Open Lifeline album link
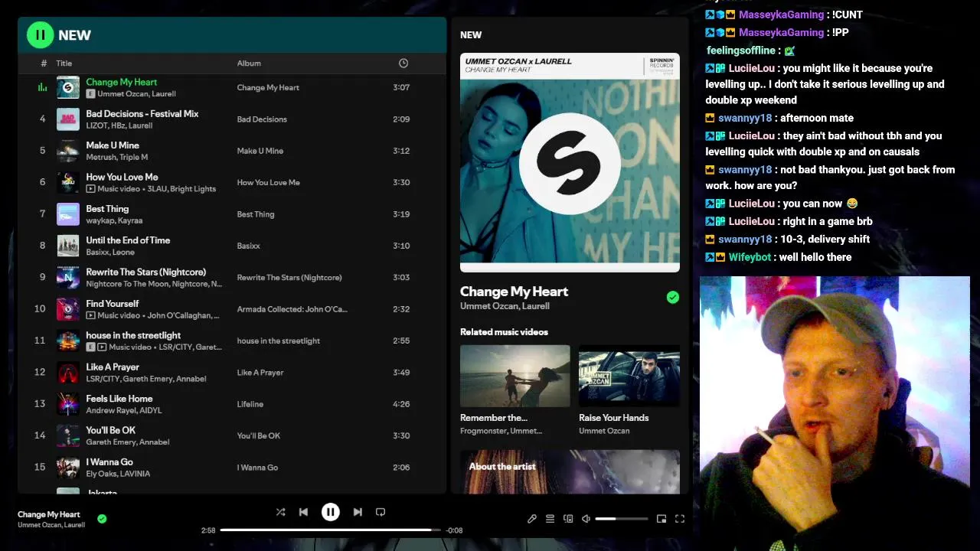 click(250, 404)
